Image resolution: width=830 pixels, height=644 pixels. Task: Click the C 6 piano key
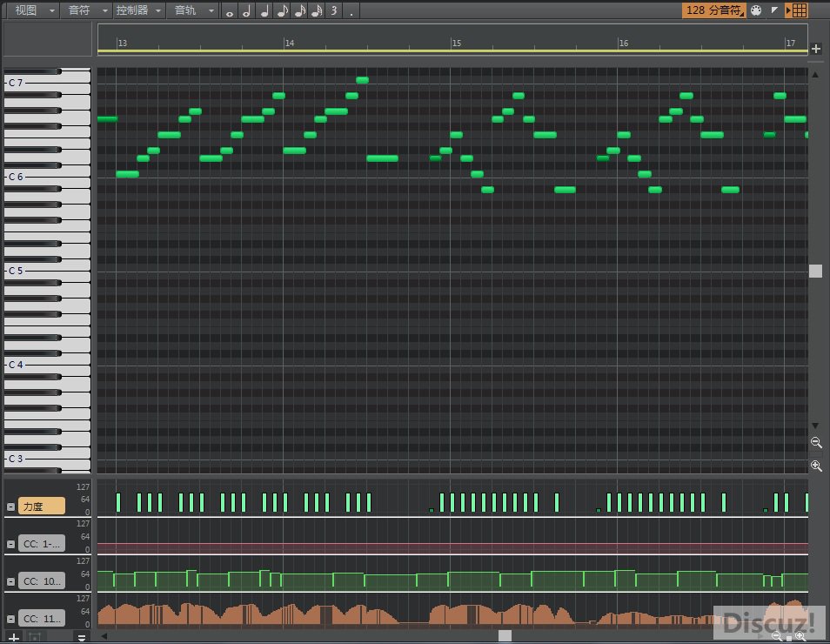47,177
